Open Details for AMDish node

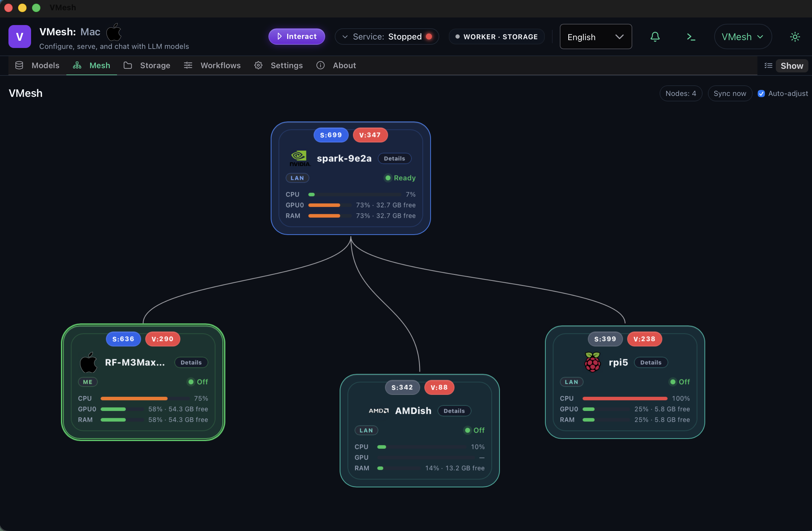click(x=454, y=411)
